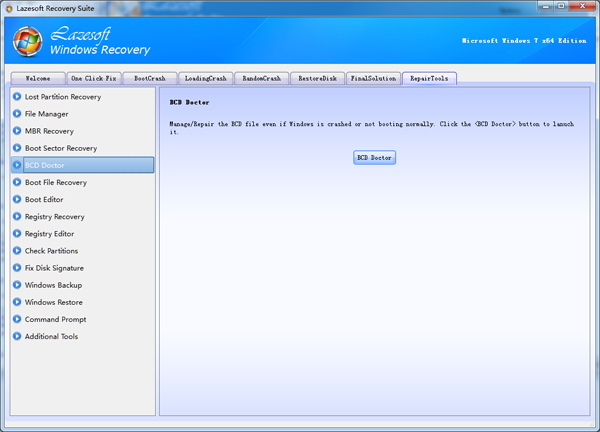This screenshot has height=432, width=600.
Task: Open Command Prompt from sidebar
Action: click(55, 319)
